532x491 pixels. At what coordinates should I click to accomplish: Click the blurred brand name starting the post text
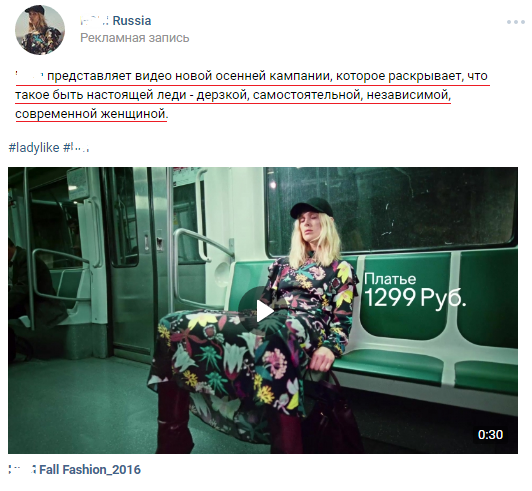[29, 76]
